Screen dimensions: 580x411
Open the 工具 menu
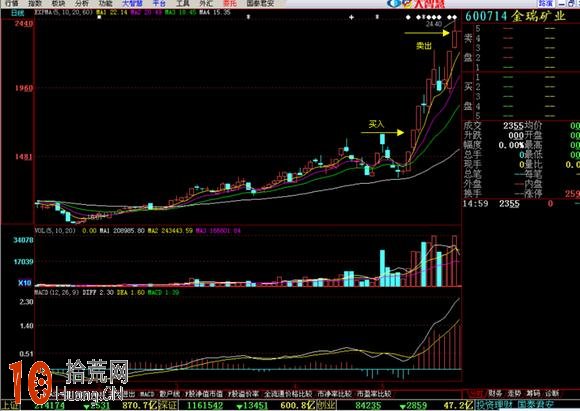[x=182, y=3]
